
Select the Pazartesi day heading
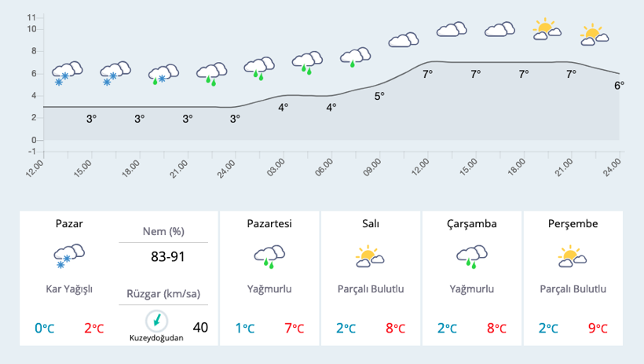[x=269, y=223]
